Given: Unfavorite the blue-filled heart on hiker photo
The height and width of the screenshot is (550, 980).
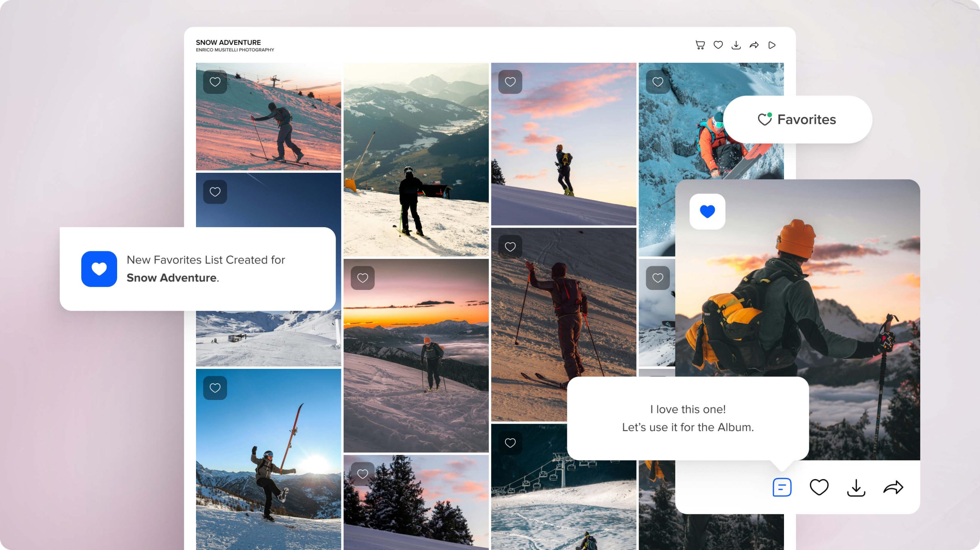Looking at the screenshot, I should [x=707, y=211].
